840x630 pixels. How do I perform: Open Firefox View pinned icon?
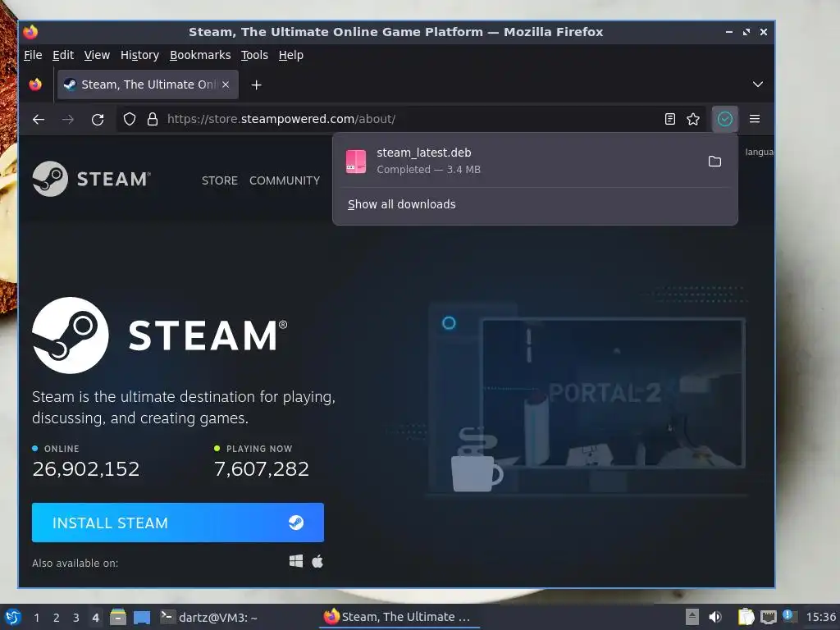pos(35,84)
